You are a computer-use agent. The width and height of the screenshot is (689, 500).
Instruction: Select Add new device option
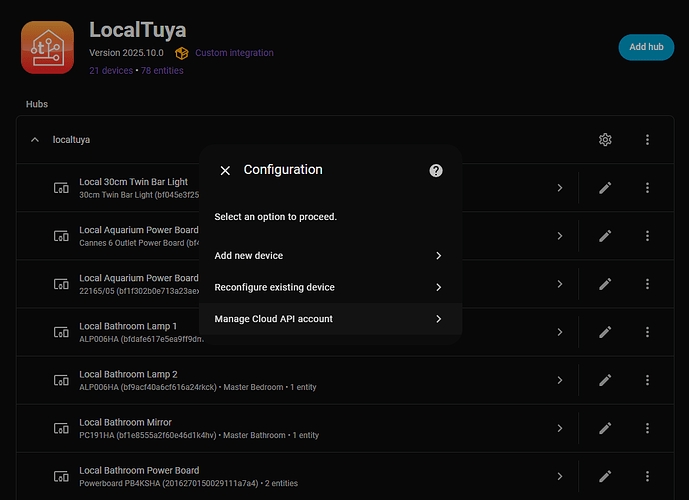click(328, 256)
